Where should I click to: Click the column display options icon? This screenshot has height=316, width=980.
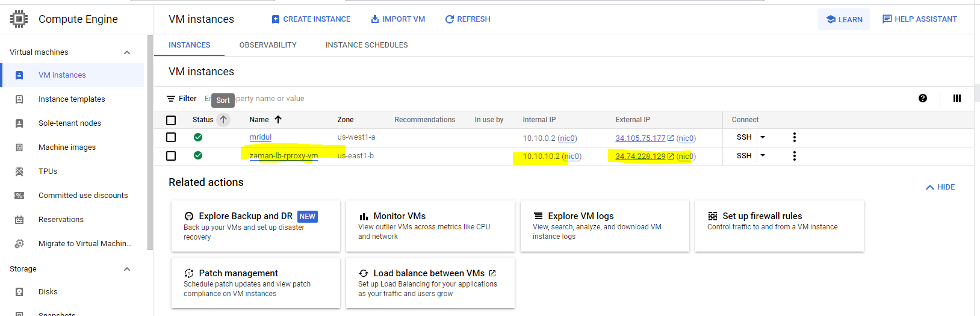coord(957,98)
